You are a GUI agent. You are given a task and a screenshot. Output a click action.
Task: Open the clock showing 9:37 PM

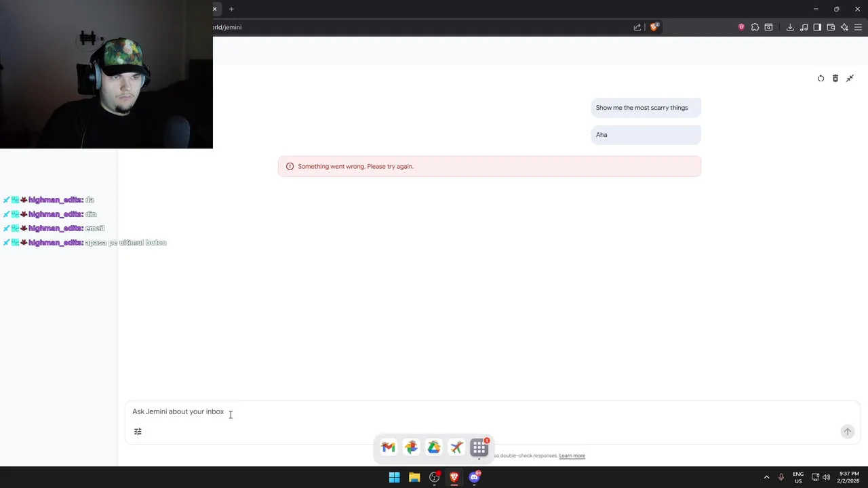pyautogui.click(x=848, y=477)
